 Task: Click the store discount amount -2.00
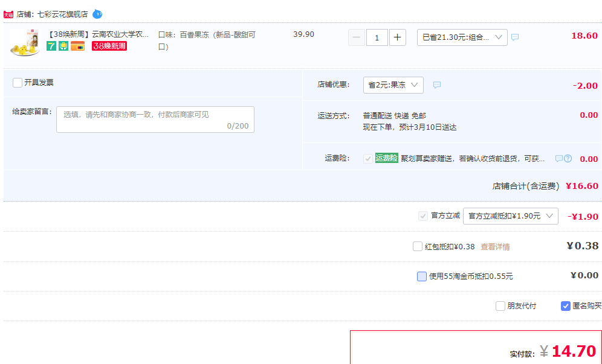pyautogui.click(x=586, y=86)
